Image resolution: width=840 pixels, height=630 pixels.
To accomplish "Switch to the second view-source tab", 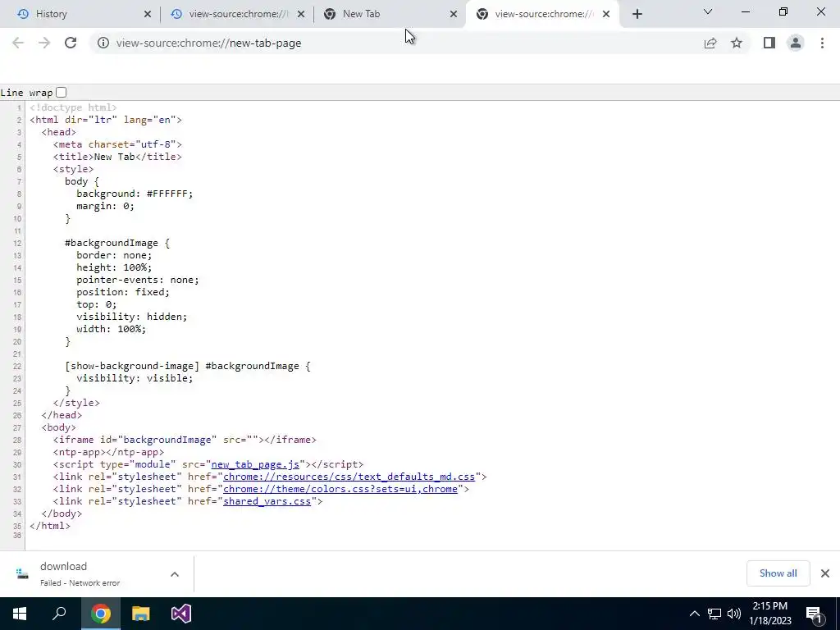I will click(x=237, y=14).
